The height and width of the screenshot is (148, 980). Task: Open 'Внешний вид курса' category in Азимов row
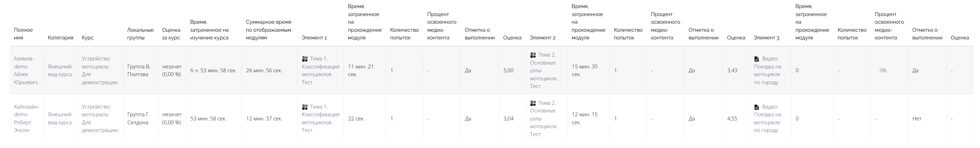point(60,71)
